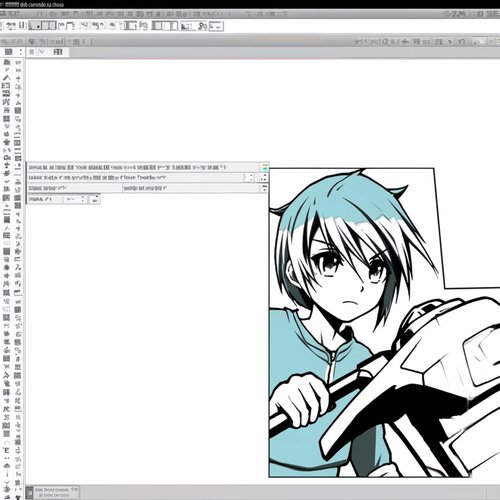Click the stepper arrows in the floating panel's bottom short row
Screen dimensions: 500x500
click(83, 199)
